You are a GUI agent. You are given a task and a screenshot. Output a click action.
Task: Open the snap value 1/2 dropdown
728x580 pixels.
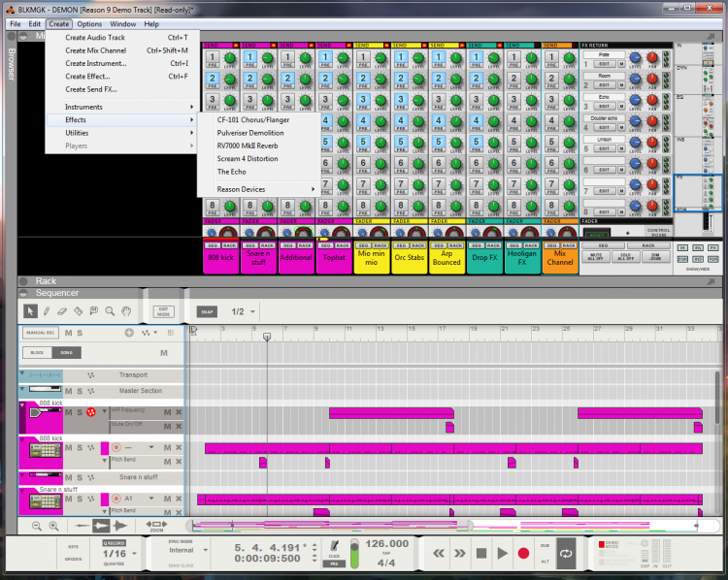253,311
